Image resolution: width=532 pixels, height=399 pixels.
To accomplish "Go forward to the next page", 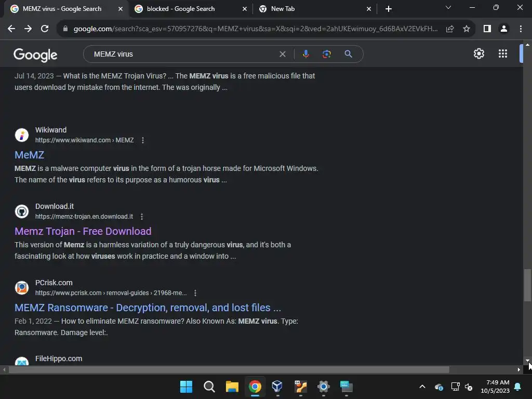I will pyautogui.click(x=28, y=29).
